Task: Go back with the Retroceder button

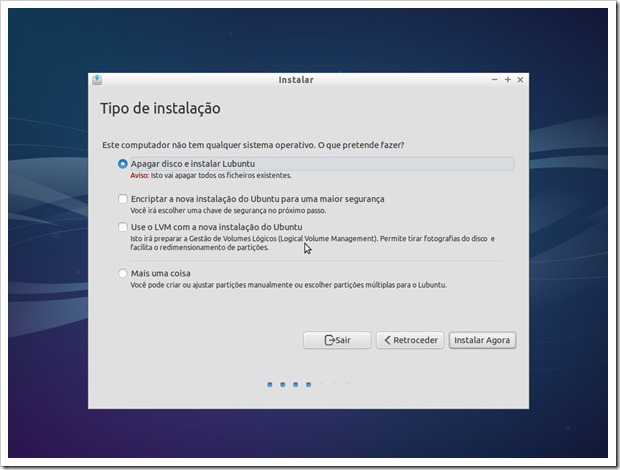Action: coord(410,340)
